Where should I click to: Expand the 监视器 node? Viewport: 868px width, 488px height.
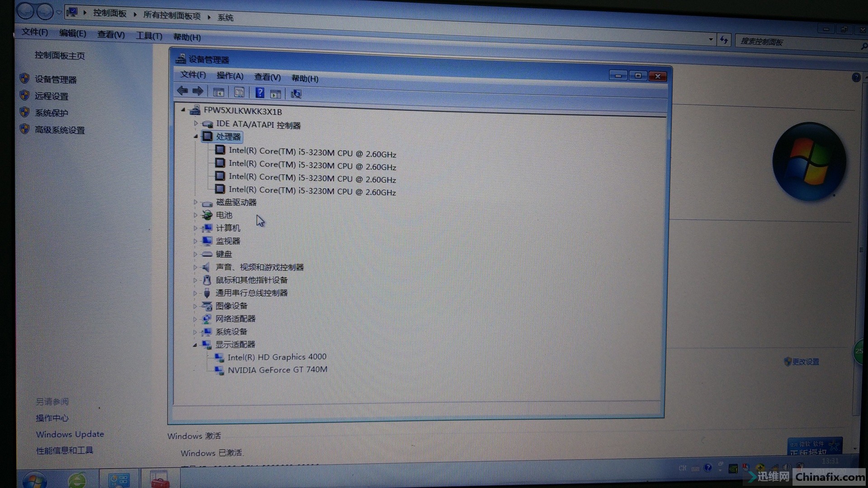[195, 241]
